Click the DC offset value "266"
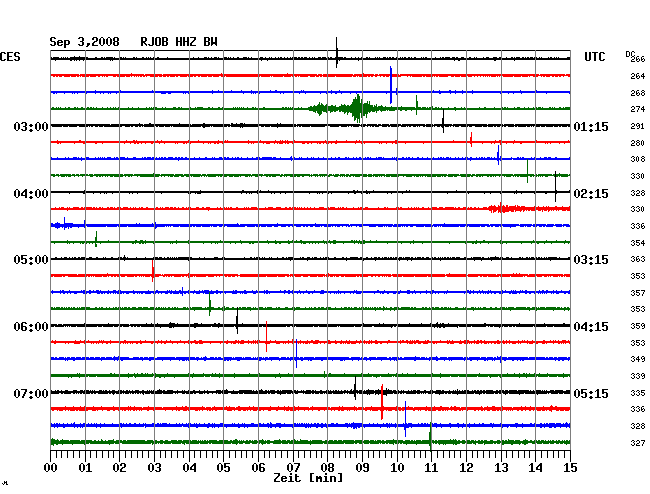The image size is (650, 494). [638, 59]
